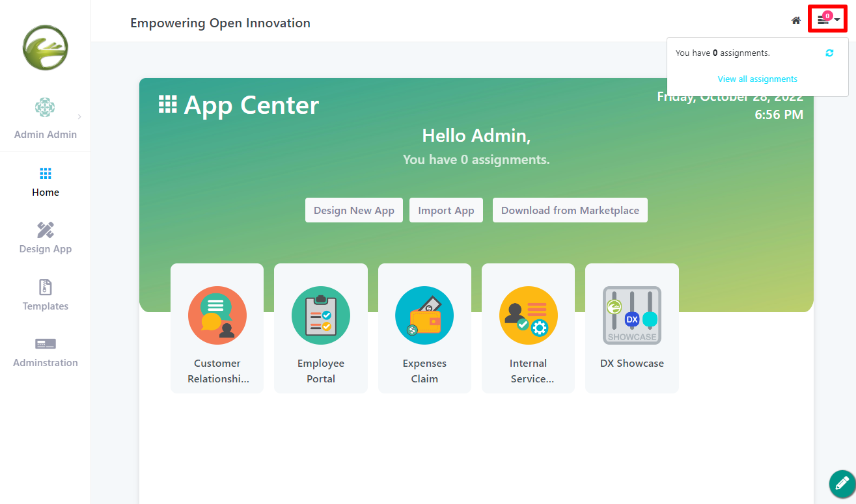Launch the Expenses Claim app
Screen dimensions: 856x504
click(x=424, y=328)
